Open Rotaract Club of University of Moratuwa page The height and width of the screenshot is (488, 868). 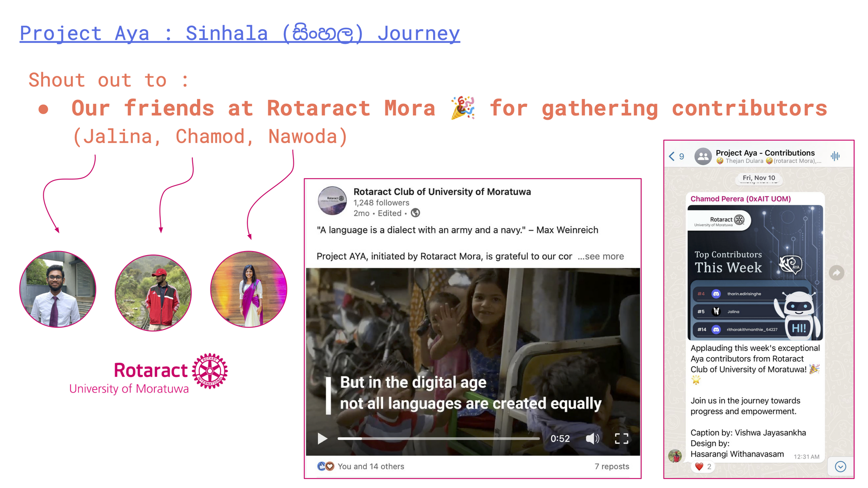(x=442, y=192)
